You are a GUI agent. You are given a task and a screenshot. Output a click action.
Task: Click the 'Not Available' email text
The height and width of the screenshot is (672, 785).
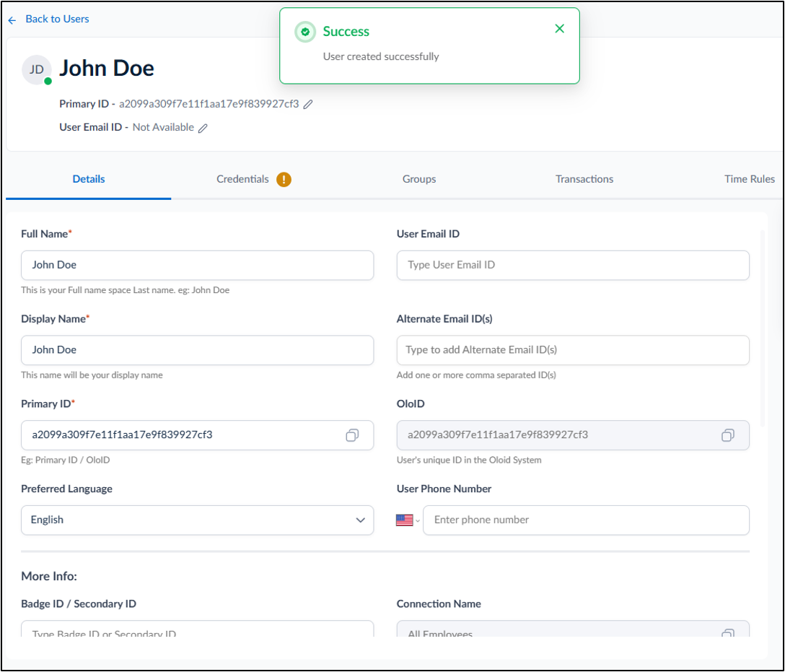(x=163, y=128)
